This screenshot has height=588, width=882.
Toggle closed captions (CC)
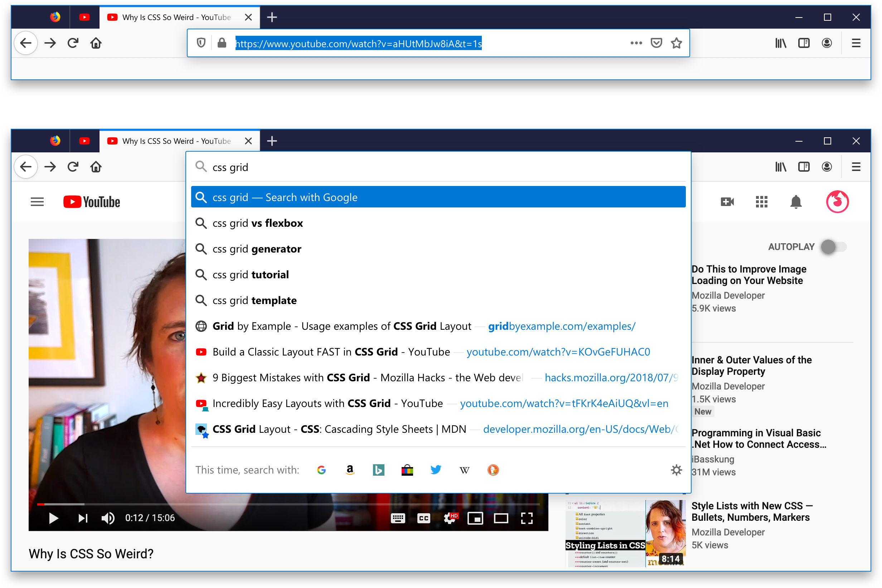(x=424, y=518)
